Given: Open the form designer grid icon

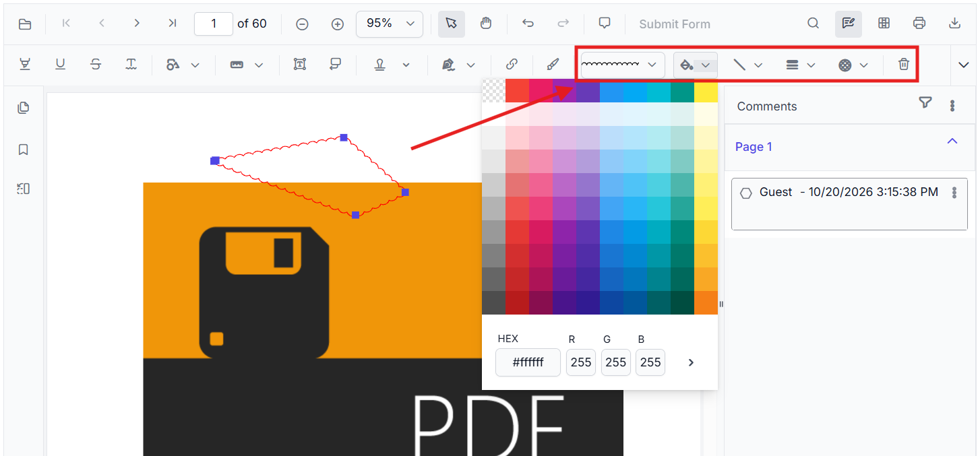Looking at the screenshot, I should [x=884, y=24].
